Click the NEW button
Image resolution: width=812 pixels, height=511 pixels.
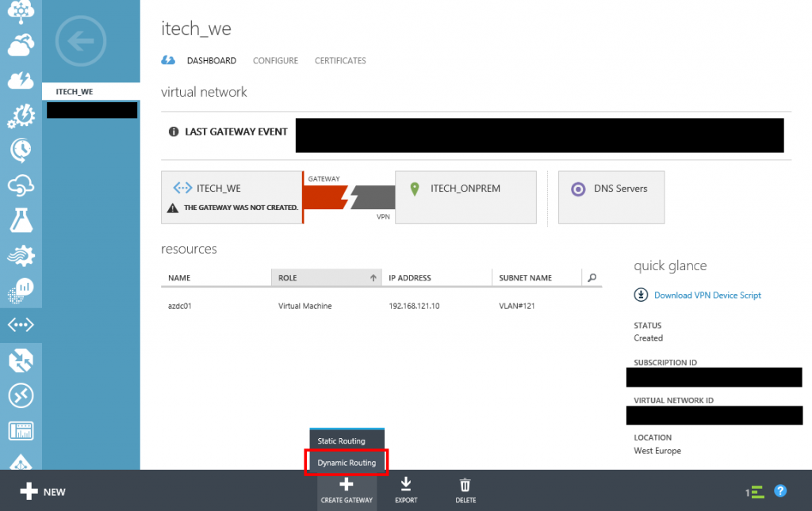point(43,491)
